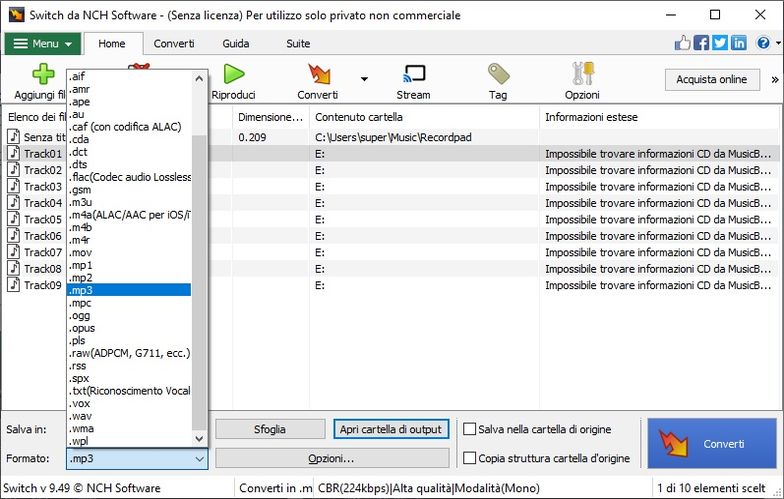Click Switch v 9.49 © NCH Software text
The image size is (784, 499).
(82, 488)
